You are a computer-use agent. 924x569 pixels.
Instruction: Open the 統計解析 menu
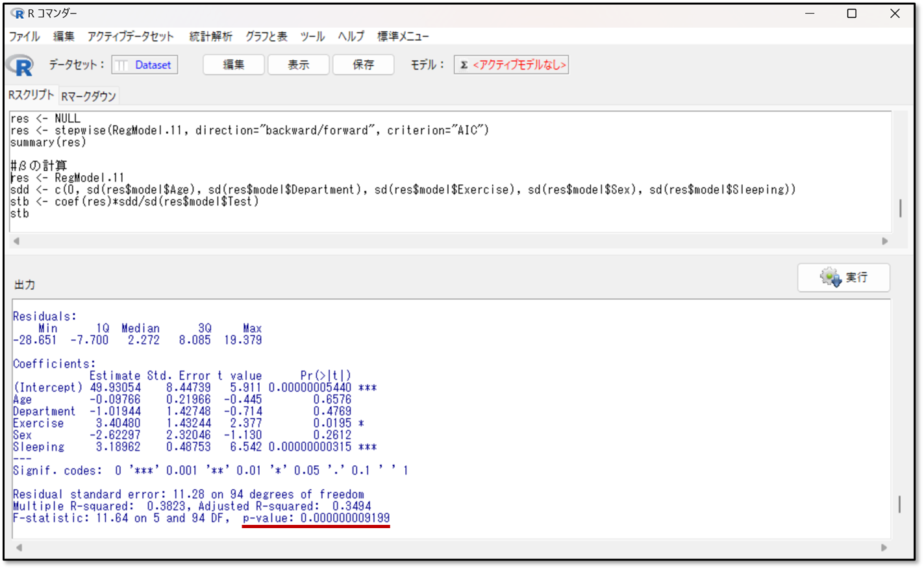210,36
